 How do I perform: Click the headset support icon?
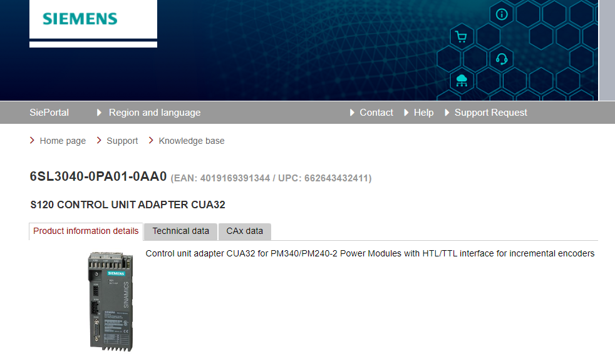[501, 59]
